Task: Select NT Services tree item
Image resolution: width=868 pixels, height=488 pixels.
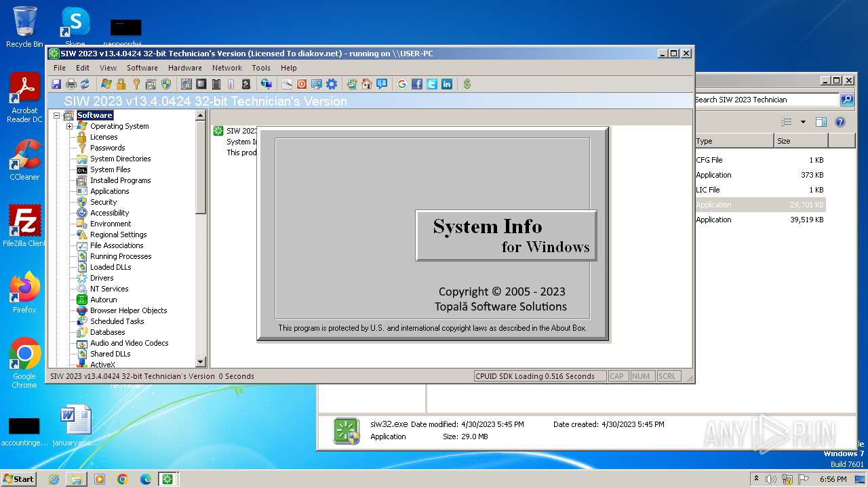Action: pyautogui.click(x=109, y=289)
